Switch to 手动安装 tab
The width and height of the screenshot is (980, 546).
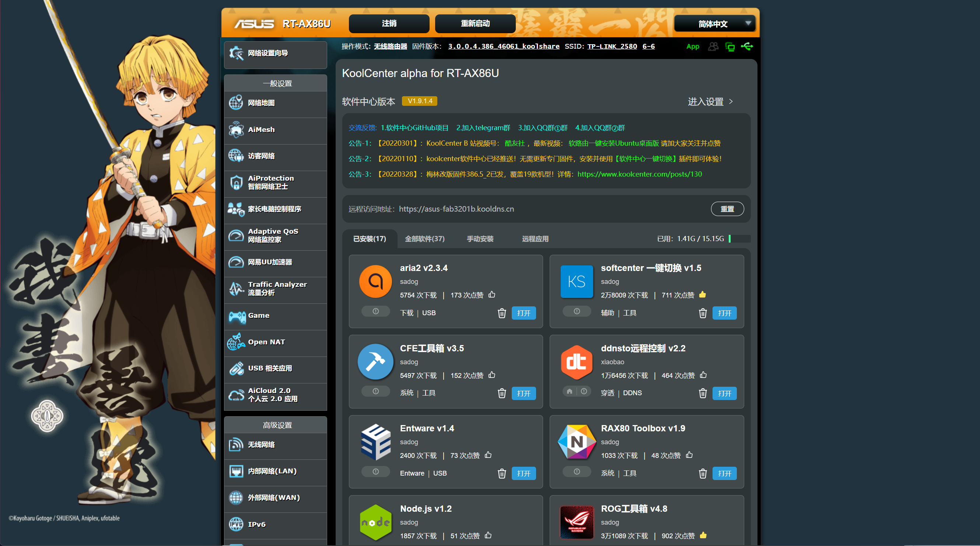[x=480, y=239]
